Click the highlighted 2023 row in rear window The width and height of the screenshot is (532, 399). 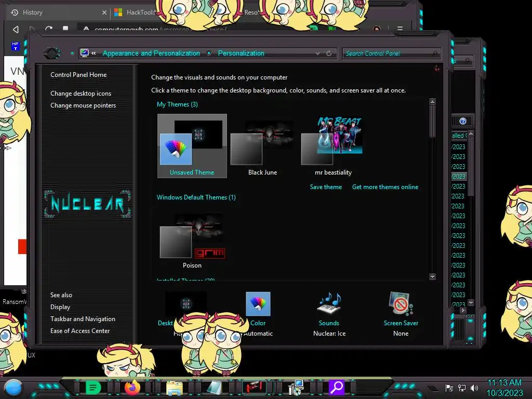click(x=459, y=177)
